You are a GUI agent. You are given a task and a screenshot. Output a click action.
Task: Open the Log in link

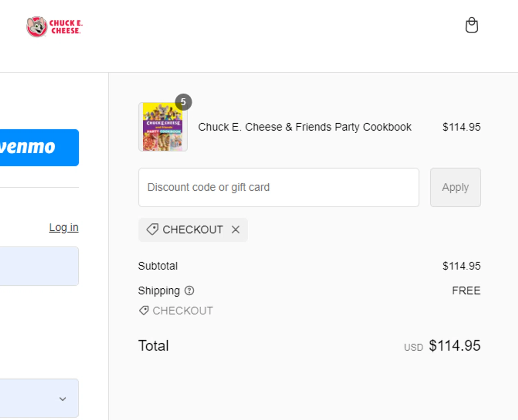(x=64, y=228)
